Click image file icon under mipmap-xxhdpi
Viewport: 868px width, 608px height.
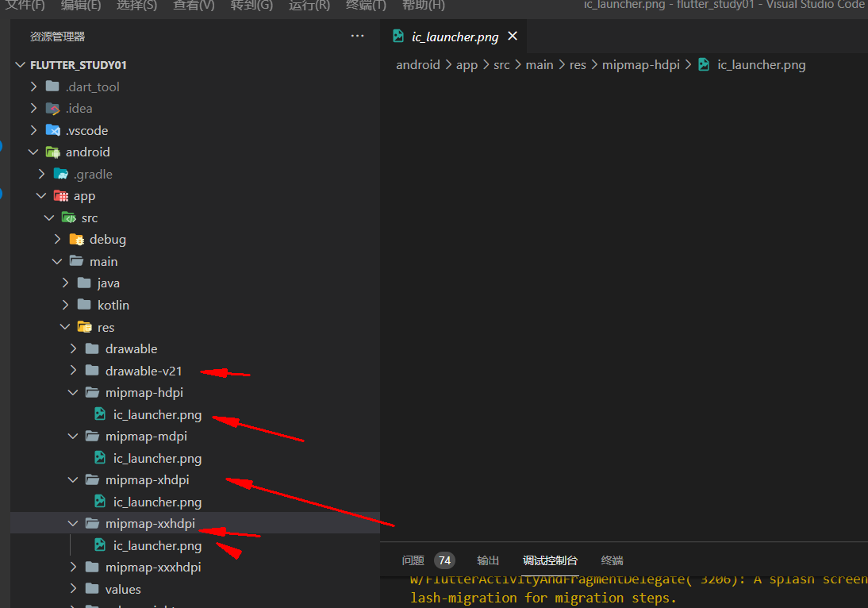[x=100, y=545]
